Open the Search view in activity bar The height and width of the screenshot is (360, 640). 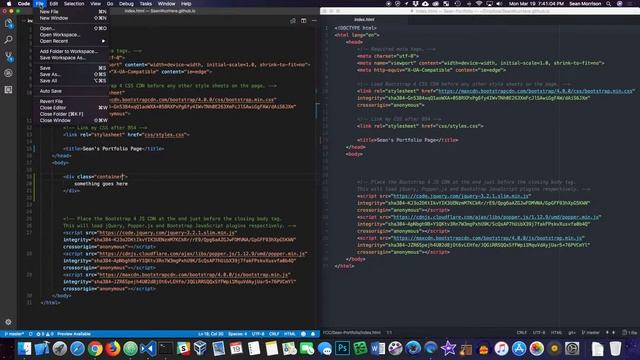click(x=8, y=40)
